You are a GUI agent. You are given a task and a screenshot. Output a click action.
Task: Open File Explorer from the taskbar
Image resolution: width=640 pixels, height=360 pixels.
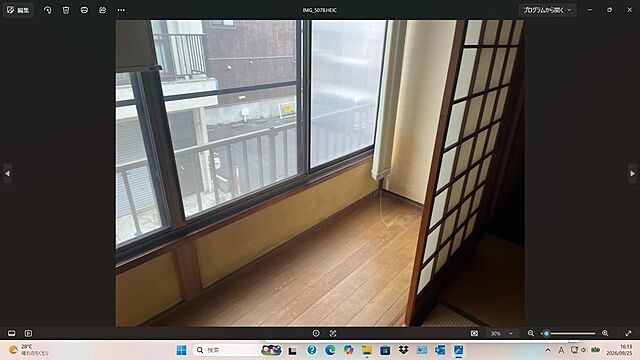(x=367, y=350)
